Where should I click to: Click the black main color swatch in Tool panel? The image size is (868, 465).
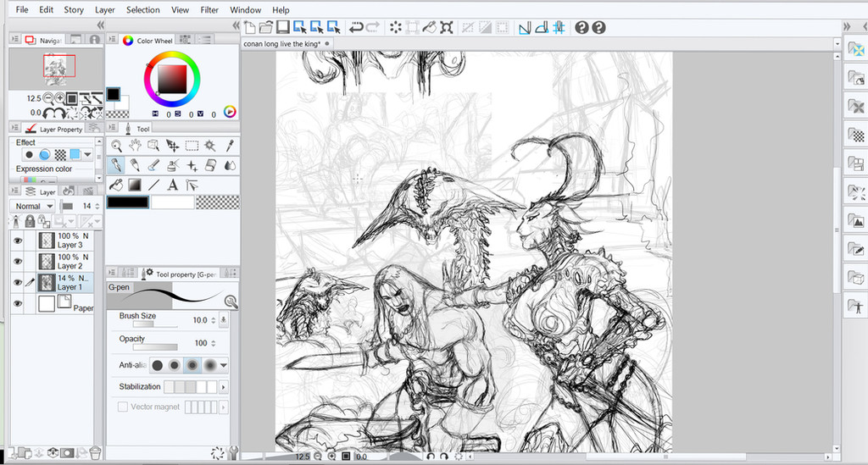click(x=128, y=202)
